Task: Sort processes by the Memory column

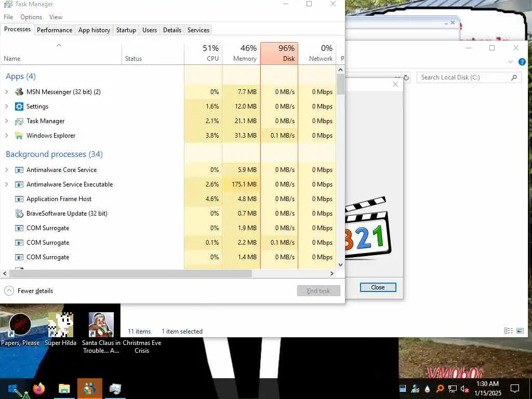Action: pyautogui.click(x=241, y=54)
